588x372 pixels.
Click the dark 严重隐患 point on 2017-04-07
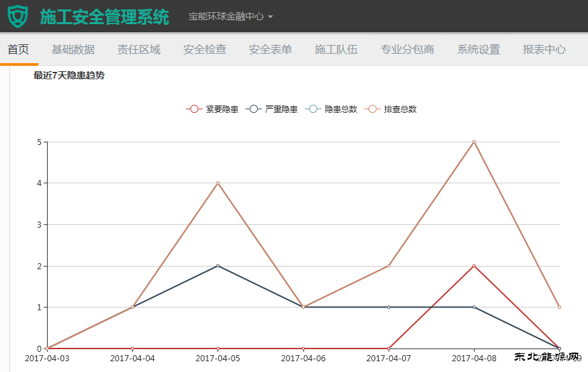389,307
